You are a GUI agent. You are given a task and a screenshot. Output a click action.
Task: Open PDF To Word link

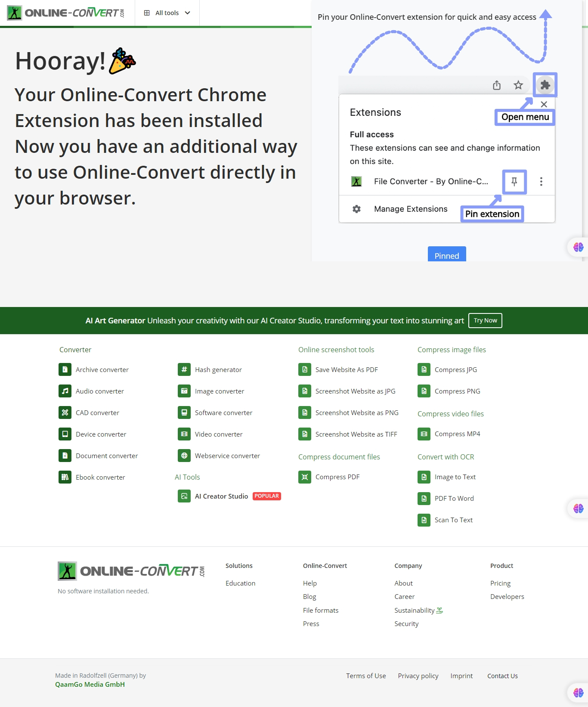(x=454, y=499)
